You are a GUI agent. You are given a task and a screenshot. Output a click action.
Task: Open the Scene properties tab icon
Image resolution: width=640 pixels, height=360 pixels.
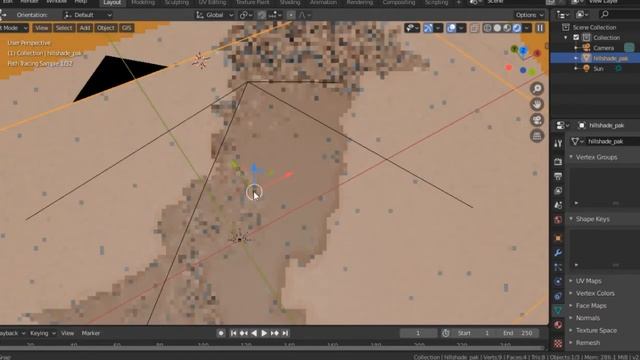pyautogui.click(x=558, y=205)
